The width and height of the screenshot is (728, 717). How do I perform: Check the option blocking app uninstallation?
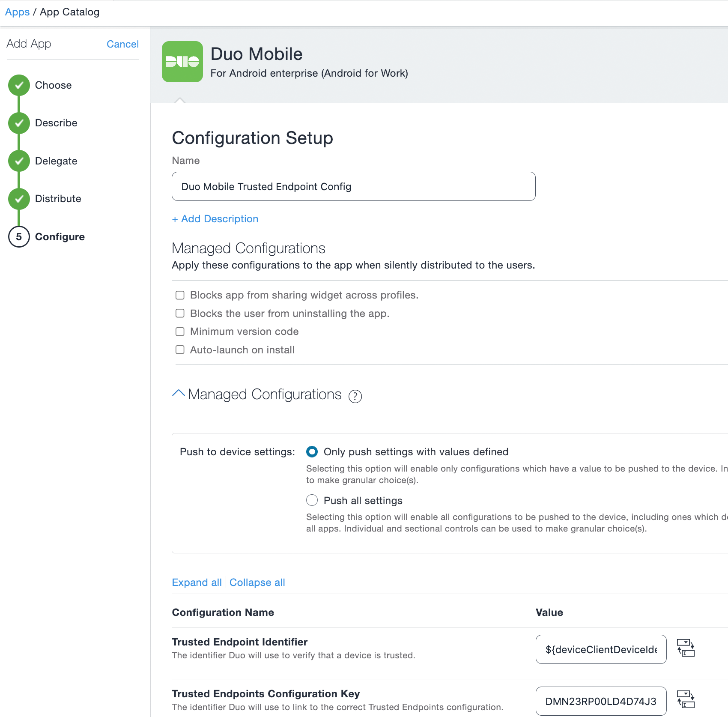[179, 313]
